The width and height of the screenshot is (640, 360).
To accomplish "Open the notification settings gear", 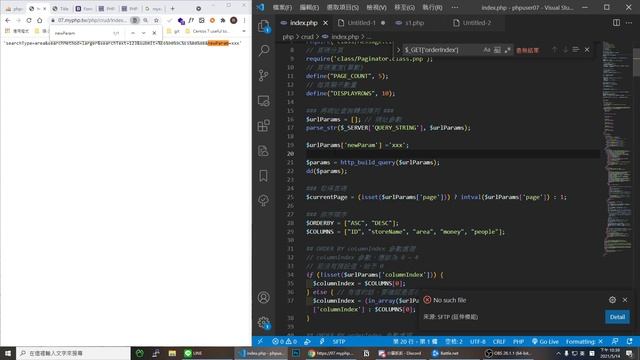I will click(612, 300).
